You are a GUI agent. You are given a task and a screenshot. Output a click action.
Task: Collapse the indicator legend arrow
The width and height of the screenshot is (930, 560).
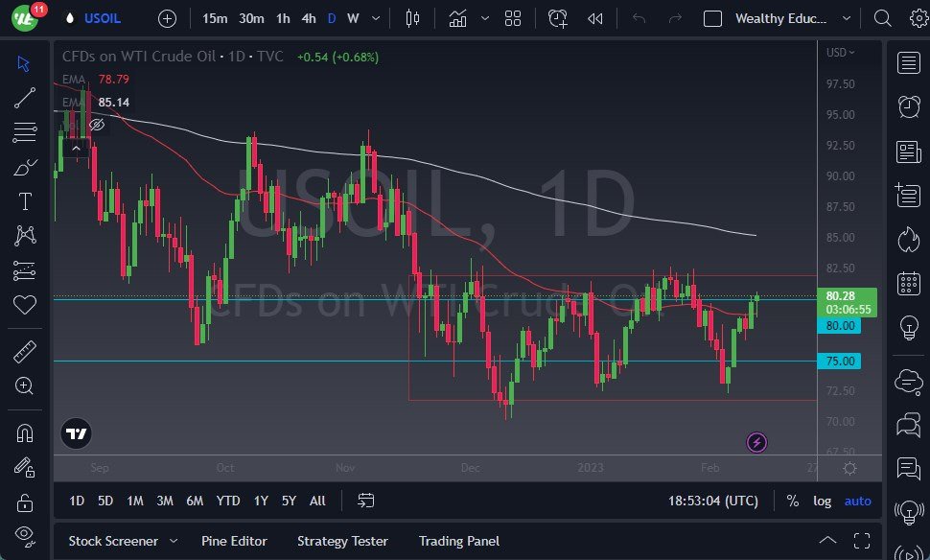click(x=76, y=149)
